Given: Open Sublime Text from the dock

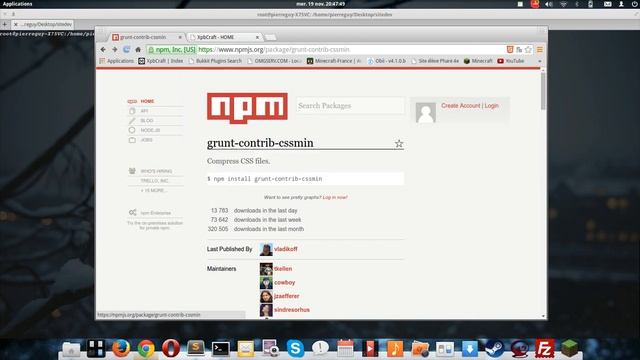Looking at the screenshot, I should (196, 348).
